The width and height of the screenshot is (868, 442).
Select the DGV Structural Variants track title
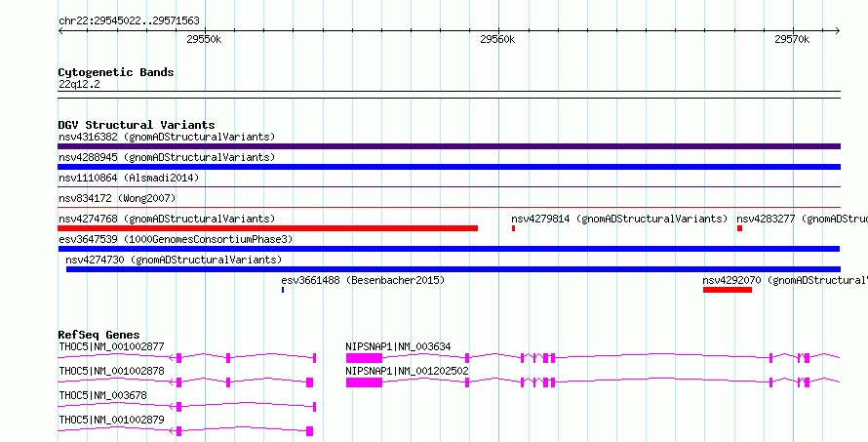point(137,125)
